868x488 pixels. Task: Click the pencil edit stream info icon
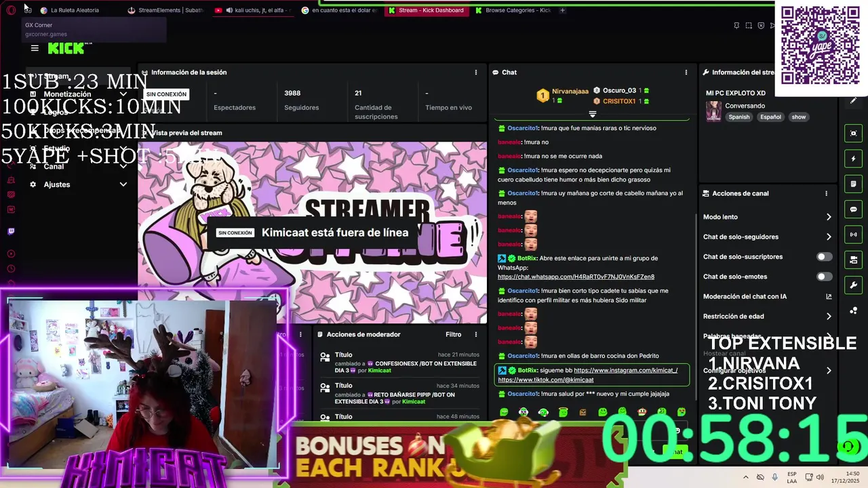pyautogui.click(x=854, y=100)
